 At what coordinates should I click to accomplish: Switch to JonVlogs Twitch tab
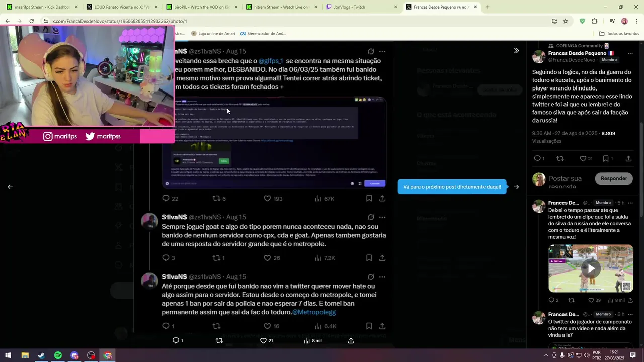(360, 7)
